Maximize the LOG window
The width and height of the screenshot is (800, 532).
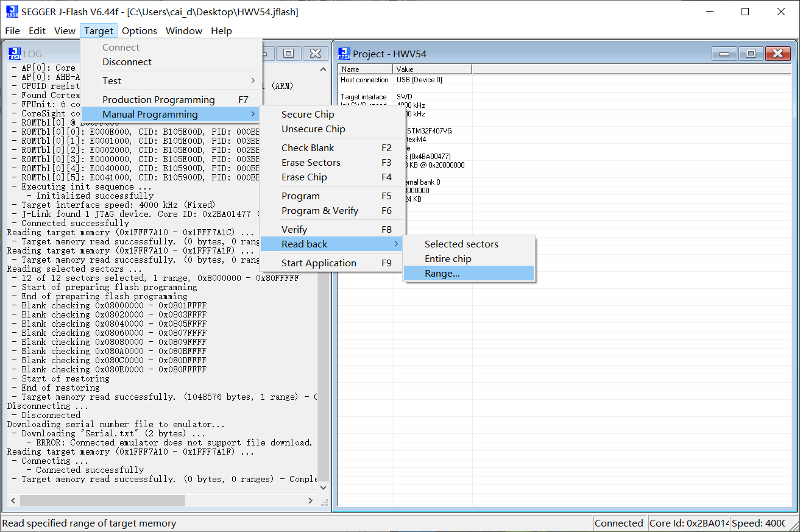tap(289, 54)
